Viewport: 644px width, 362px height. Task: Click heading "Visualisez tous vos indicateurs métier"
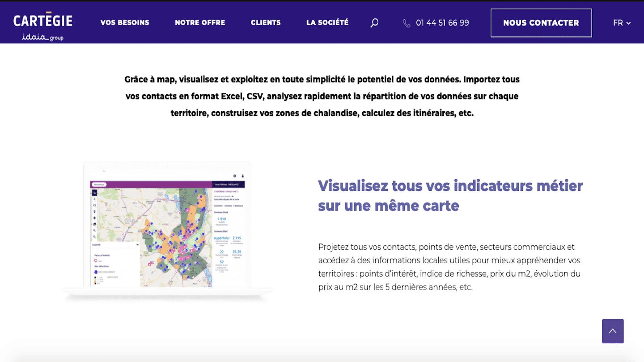click(450, 195)
